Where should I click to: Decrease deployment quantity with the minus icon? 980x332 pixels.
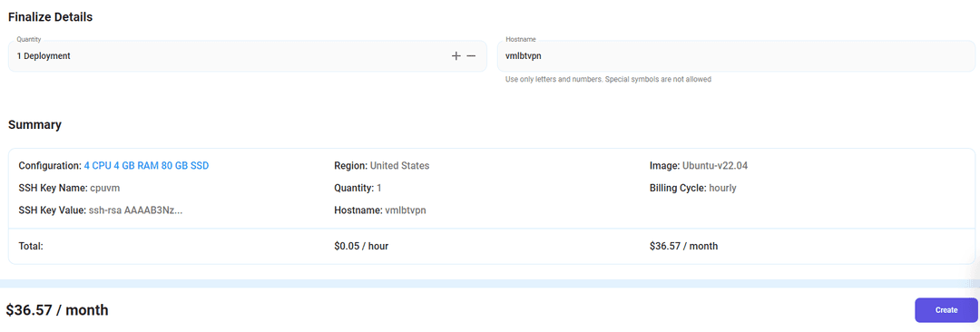tap(471, 56)
